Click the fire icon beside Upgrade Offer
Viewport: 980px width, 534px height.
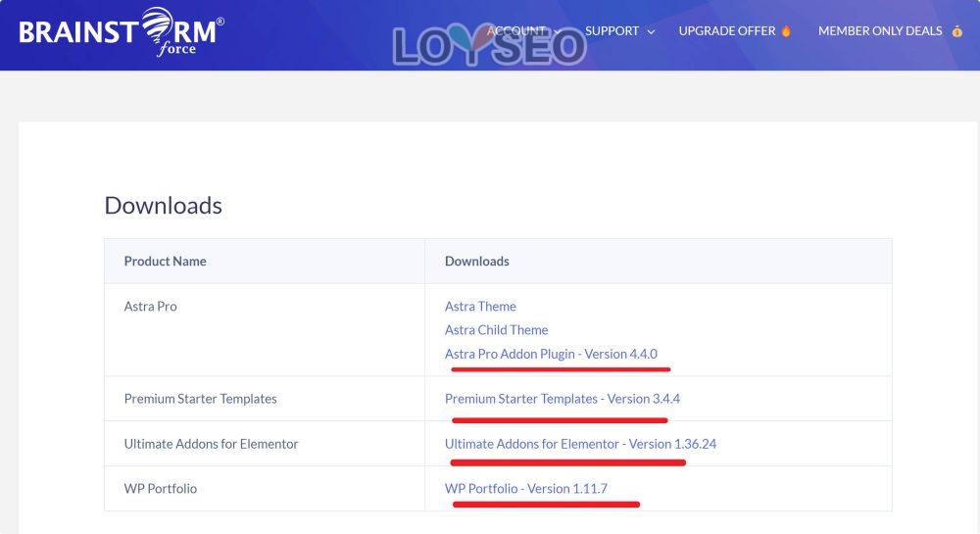pos(786,30)
